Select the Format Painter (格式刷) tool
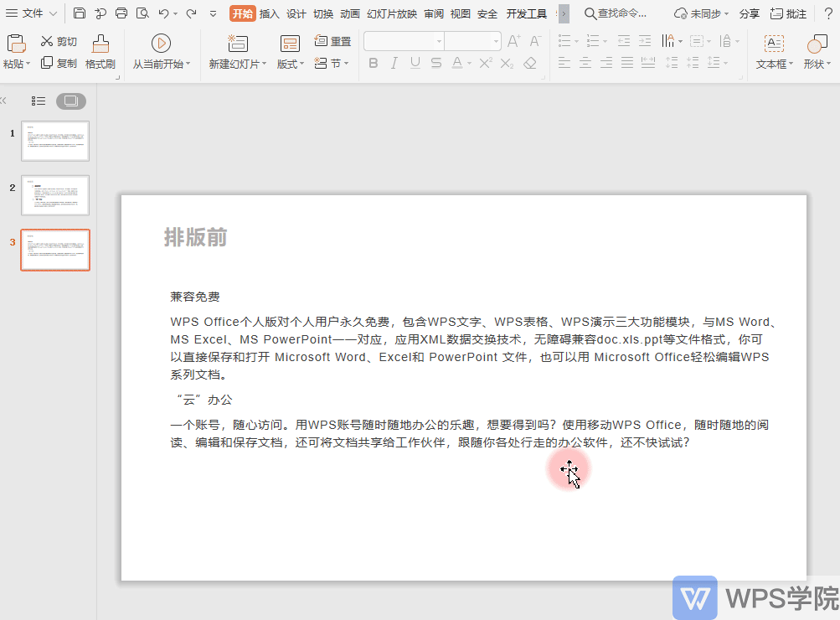This screenshot has height=620, width=840. (100, 52)
